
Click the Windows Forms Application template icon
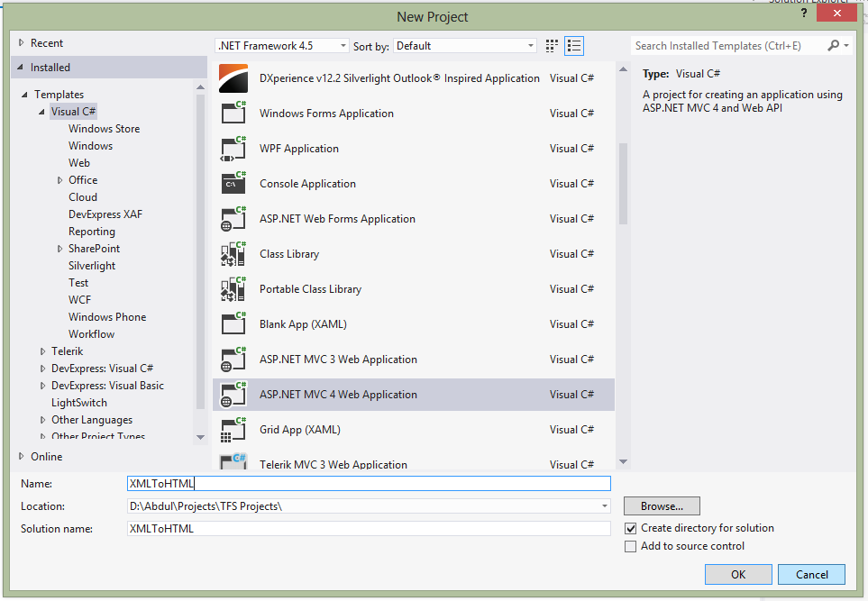click(233, 113)
